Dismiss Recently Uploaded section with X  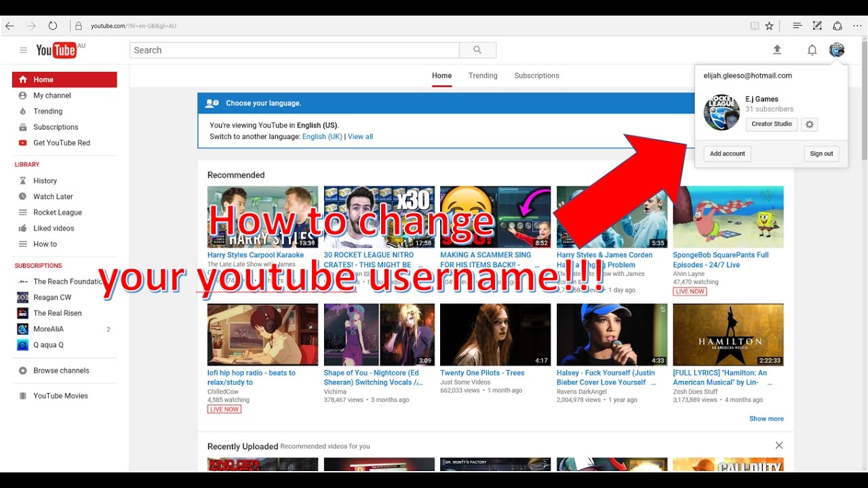pyautogui.click(x=779, y=445)
